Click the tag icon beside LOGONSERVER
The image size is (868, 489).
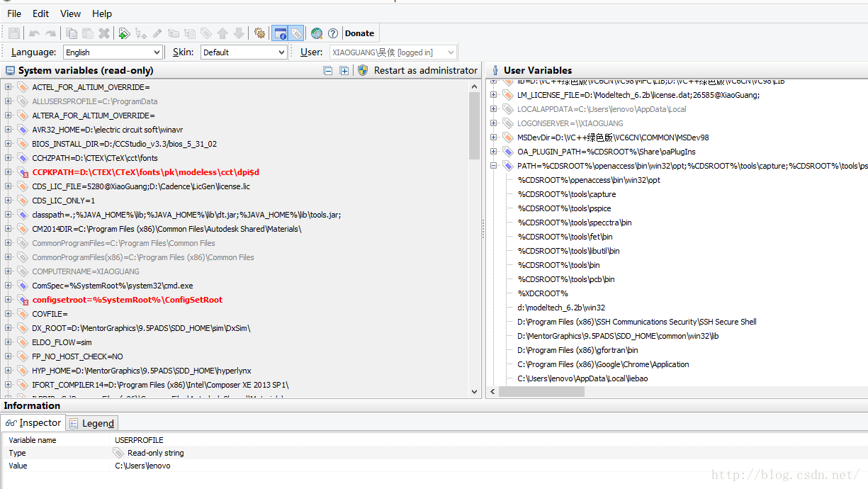[507, 123]
